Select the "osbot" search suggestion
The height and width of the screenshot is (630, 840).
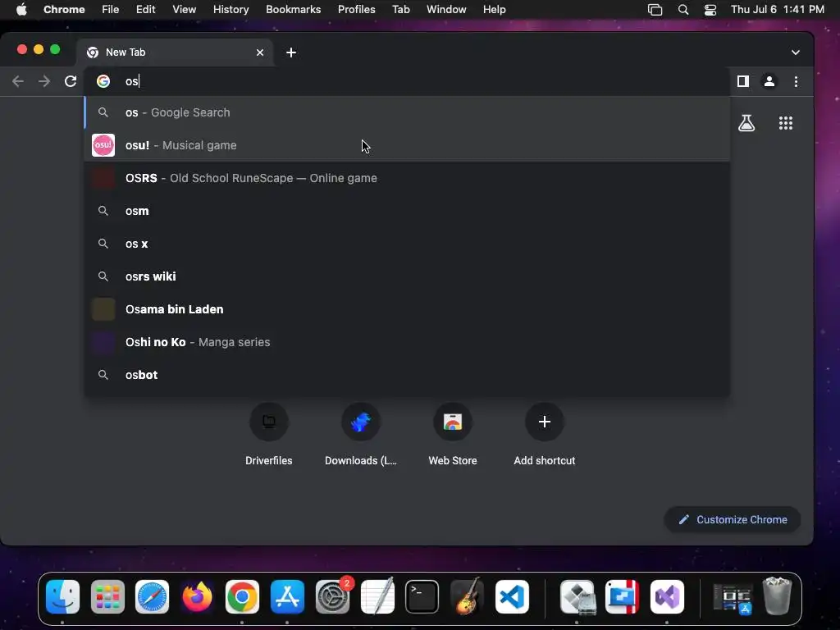click(x=407, y=375)
